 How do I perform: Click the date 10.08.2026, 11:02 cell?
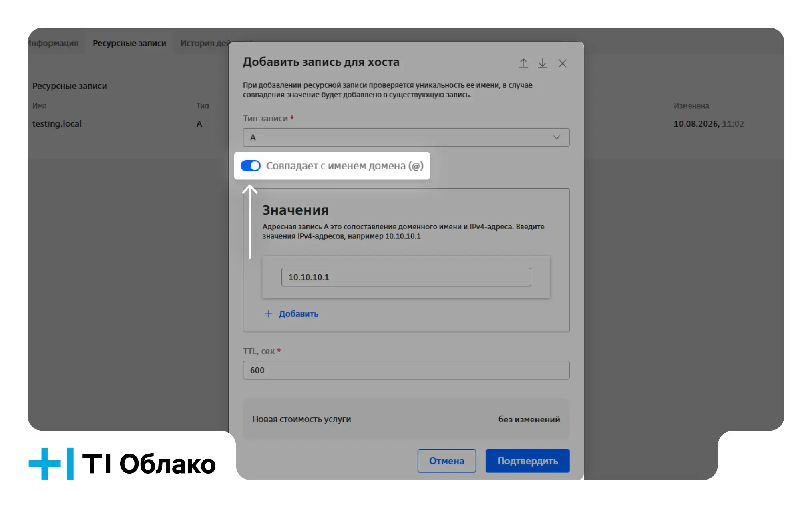coord(709,124)
